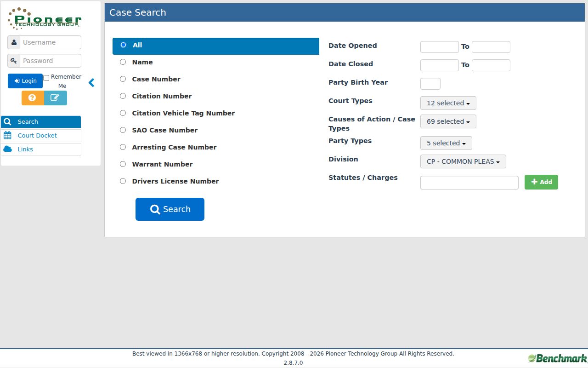Viewport: 588px width, 368px height.
Task: Click the Pioneer Technology Group logo
Action: click(x=45, y=18)
